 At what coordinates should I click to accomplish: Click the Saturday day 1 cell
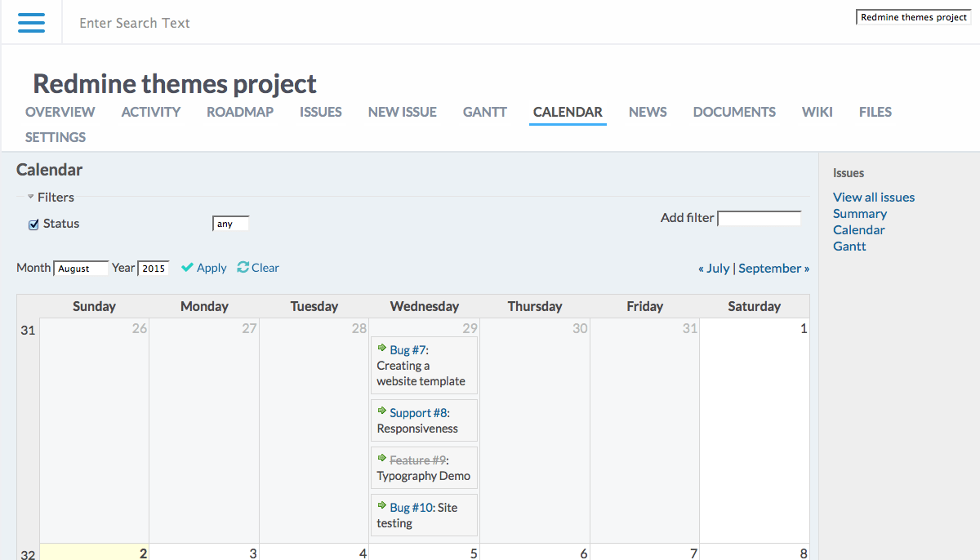(x=755, y=430)
